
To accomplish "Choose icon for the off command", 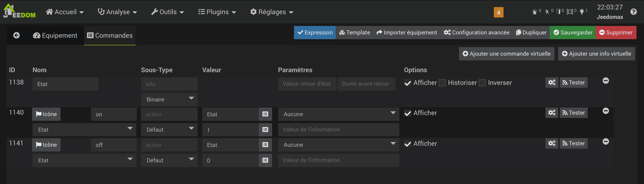I will click(x=46, y=145).
